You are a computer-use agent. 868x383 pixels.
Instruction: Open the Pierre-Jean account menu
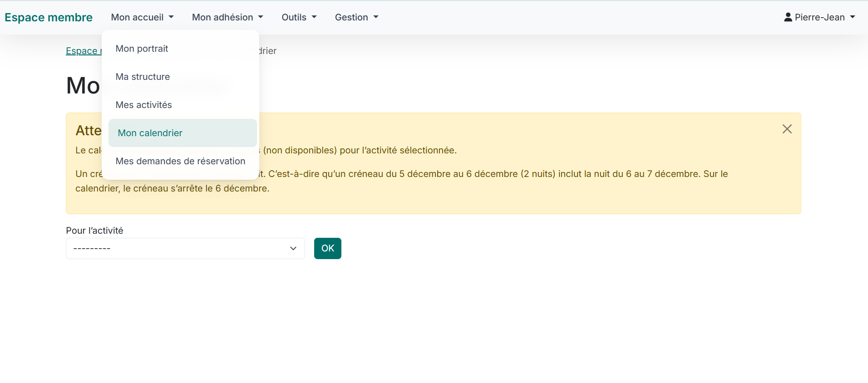click(819, 17)
